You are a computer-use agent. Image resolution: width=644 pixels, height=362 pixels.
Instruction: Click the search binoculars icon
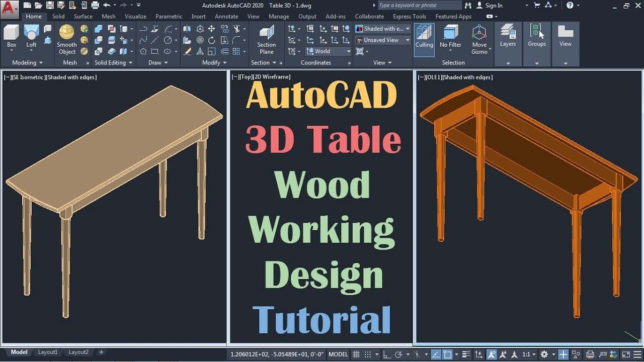pyautogui.click(x=468, y=5)
